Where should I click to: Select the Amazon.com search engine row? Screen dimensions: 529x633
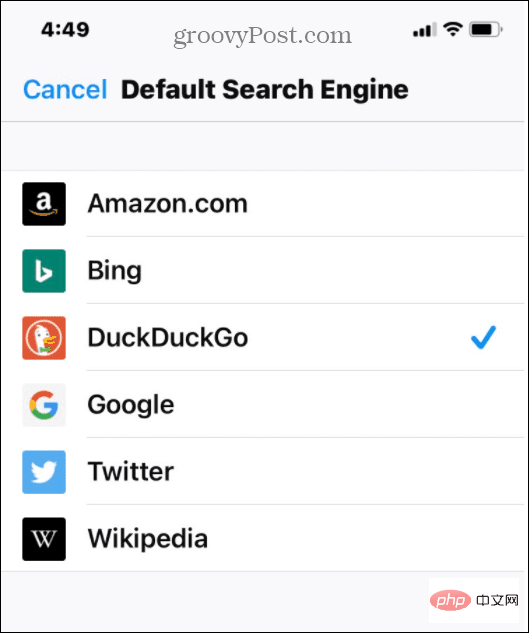[264, 204]
